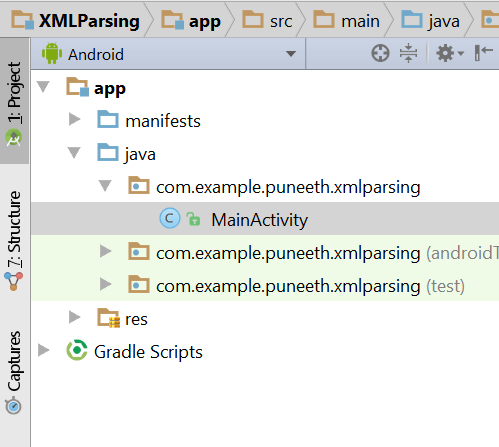Select the expanded com.example.puneeth.xmlparsing package label

point(288,187)
